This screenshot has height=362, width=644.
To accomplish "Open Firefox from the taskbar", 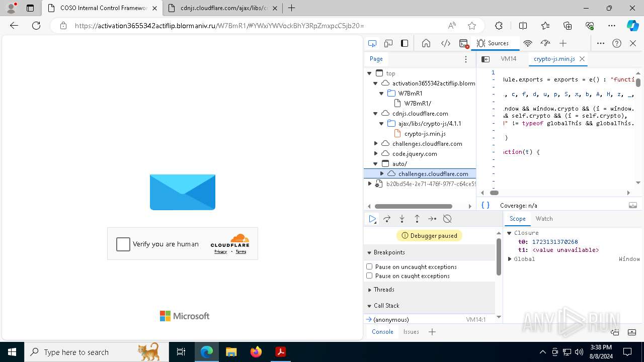I will 256,352.
